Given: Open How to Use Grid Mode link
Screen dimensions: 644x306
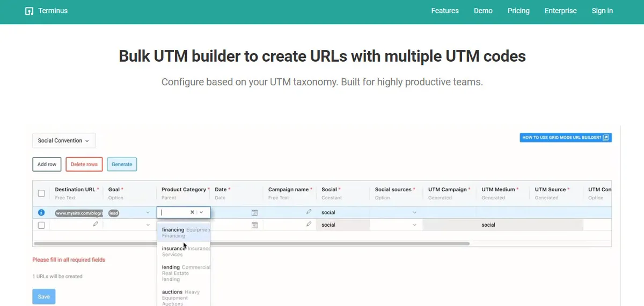Looking at the screenshot, I should pos(566,138).
